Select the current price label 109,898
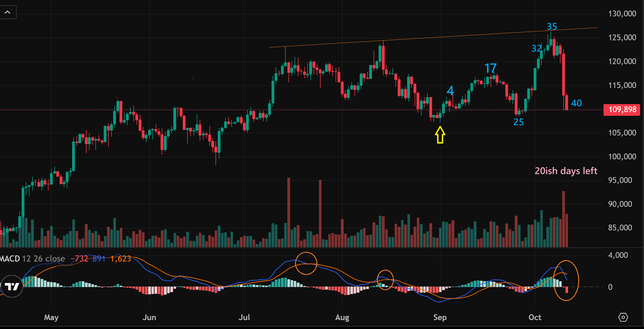Screen dimensions: 644x329 [621, 110]
